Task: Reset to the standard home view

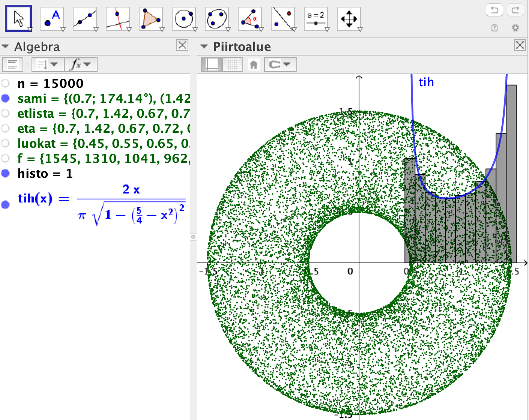Action: [254, 64]
